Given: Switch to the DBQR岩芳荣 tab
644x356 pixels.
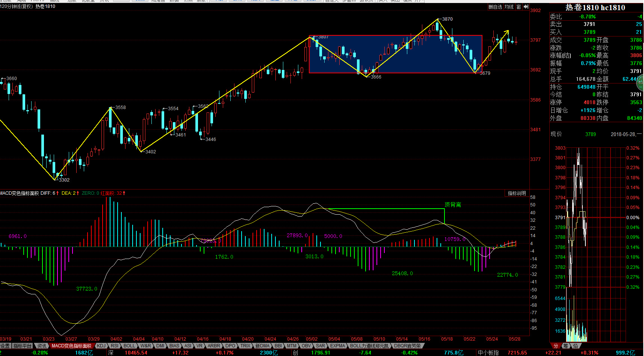Looking at the screenshot, I should coord(407,346).
